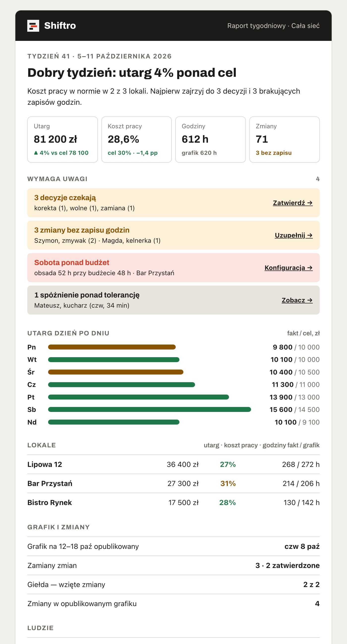Click the 'Wymaga uwagi' section heading
347x644 pixels.
57,179
